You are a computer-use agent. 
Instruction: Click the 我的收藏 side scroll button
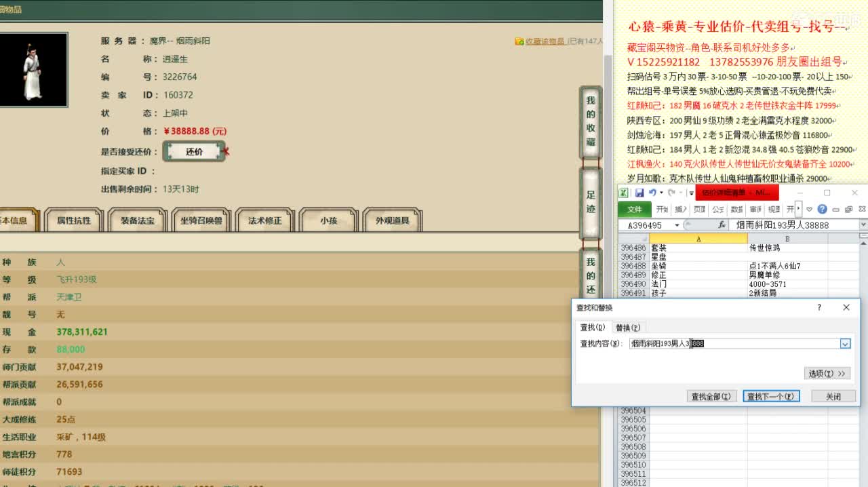(x=591, y=122)
